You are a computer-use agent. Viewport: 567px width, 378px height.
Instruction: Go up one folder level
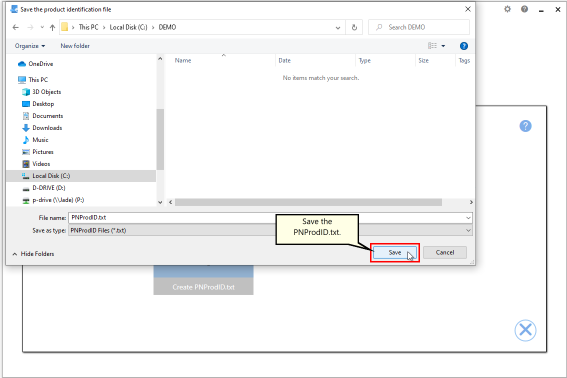(x=52, y=27)
